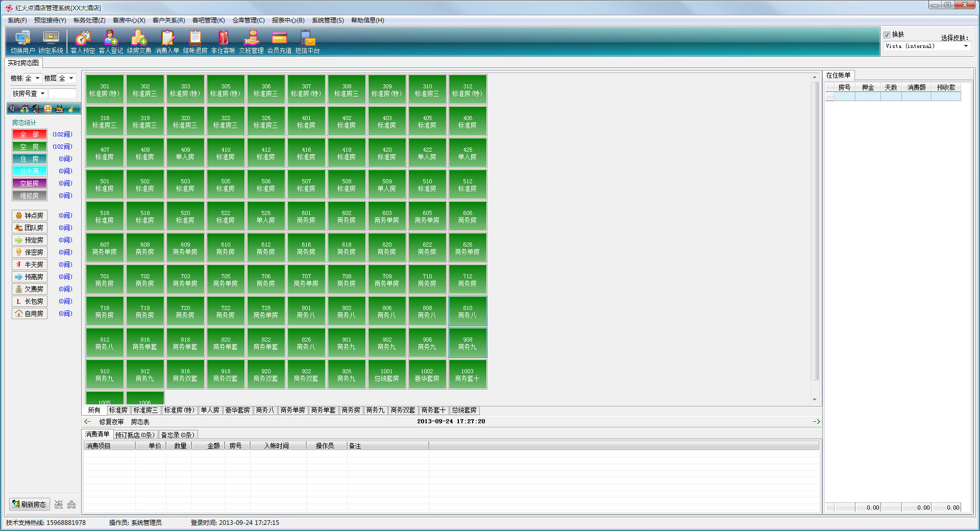Click the room number search input field
This screenshot has height=531, width=980.
click(x=62, y=93)
